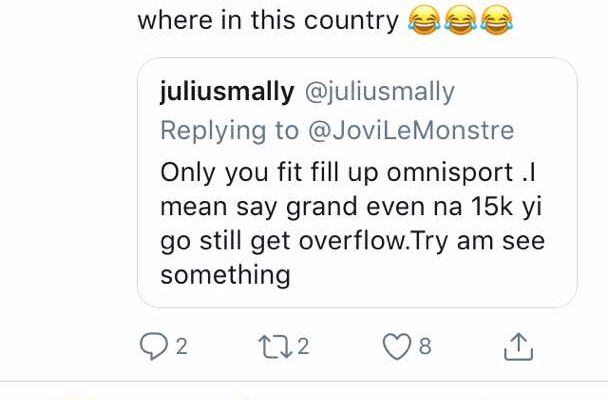The width and height of the screenshot is (608, 400).
Task: Tap the reply speech bubble icon
Action: click(153, 346)
